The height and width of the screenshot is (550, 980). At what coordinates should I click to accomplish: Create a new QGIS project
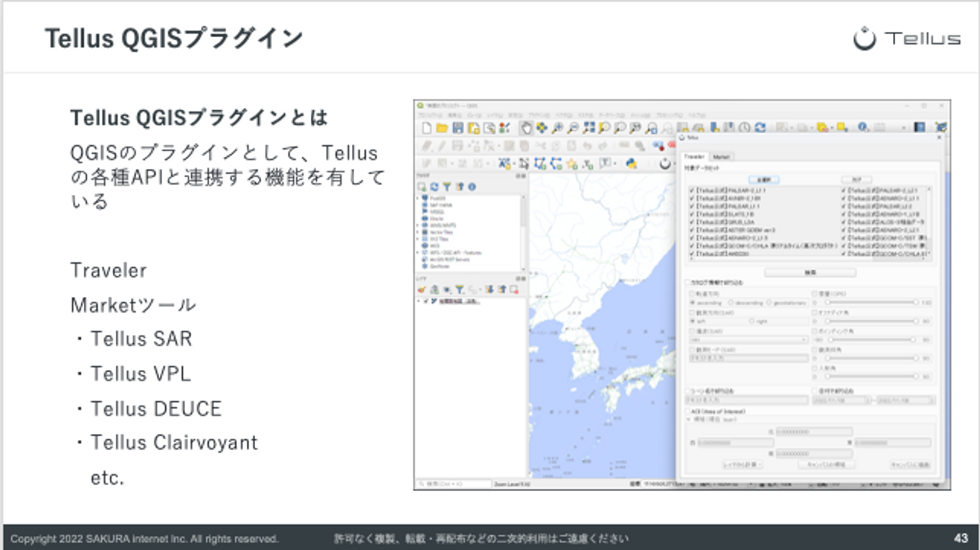(427, 128)
